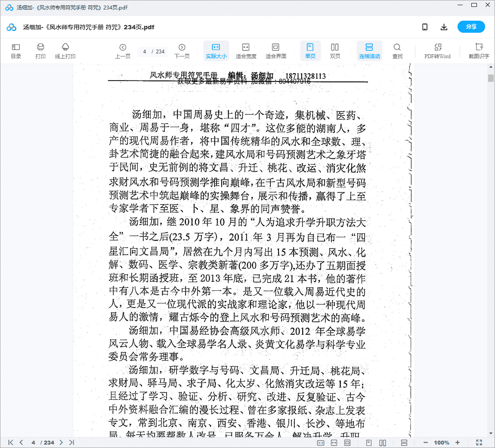Jump to last page in bottom bar
Viewport: 495px width, 448px height.
coord(71,442)
